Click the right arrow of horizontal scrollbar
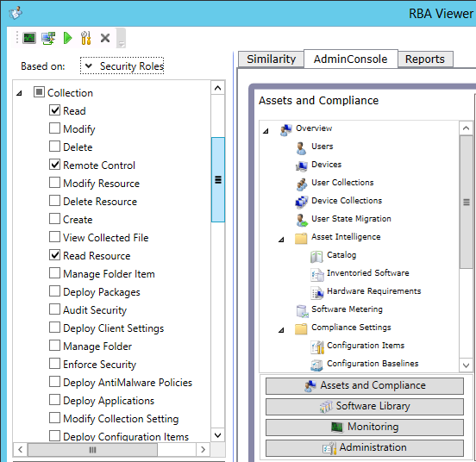This screenshot has width=476, height=462. (x=204, y=449)
